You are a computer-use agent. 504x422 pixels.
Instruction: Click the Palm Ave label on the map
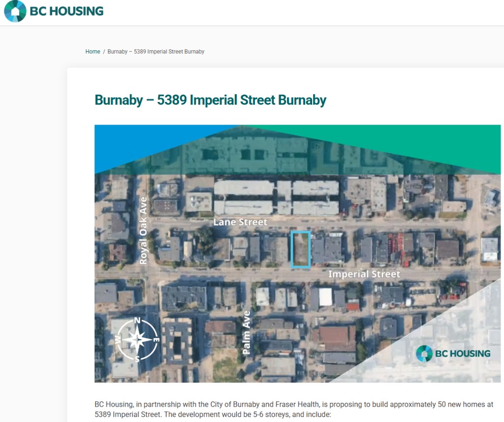pos(247,332)
